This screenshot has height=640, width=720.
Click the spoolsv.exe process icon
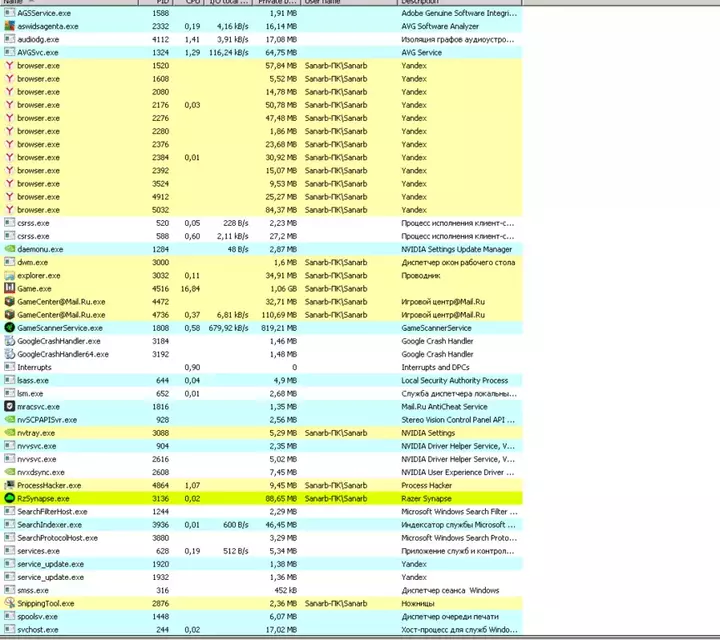(x=9, y=616)
